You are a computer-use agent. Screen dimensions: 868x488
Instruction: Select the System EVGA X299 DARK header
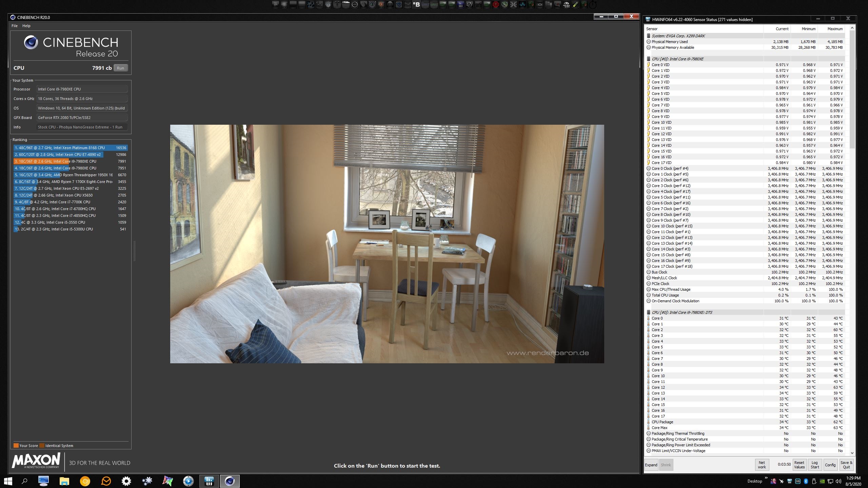678,36
